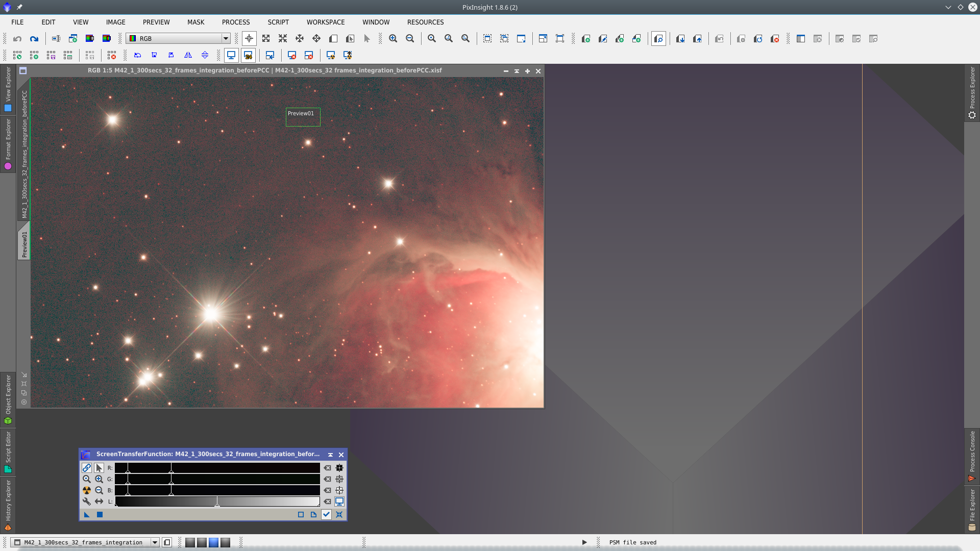Screen dimensions: 980x551
Task: Toggle linked RGB channels in STF
Action: point(87,468)
